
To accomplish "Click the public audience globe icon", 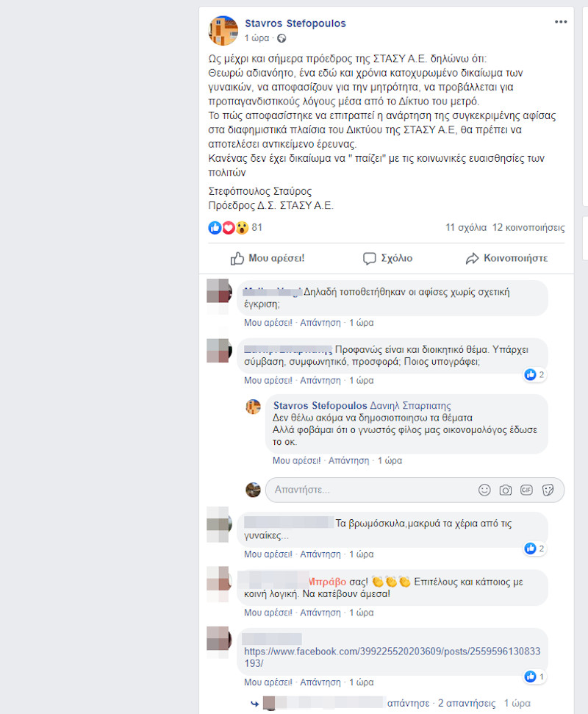I will click(282, 38).
